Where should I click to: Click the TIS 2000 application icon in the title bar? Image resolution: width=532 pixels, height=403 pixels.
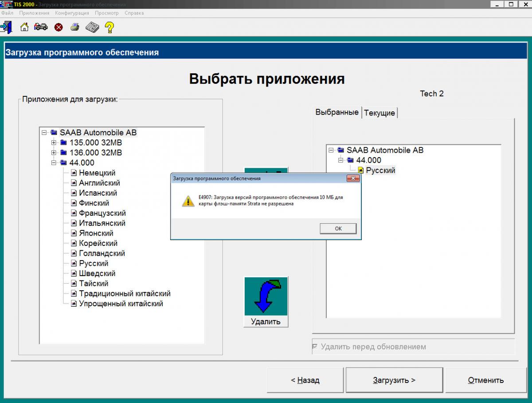tap(6, 4)
